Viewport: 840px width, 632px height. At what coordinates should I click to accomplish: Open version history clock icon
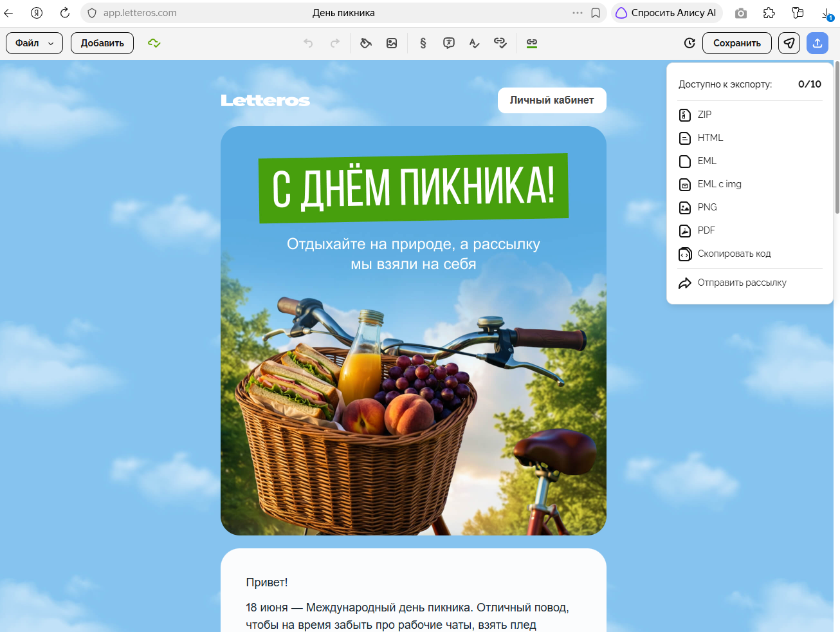tap(689, 43)
